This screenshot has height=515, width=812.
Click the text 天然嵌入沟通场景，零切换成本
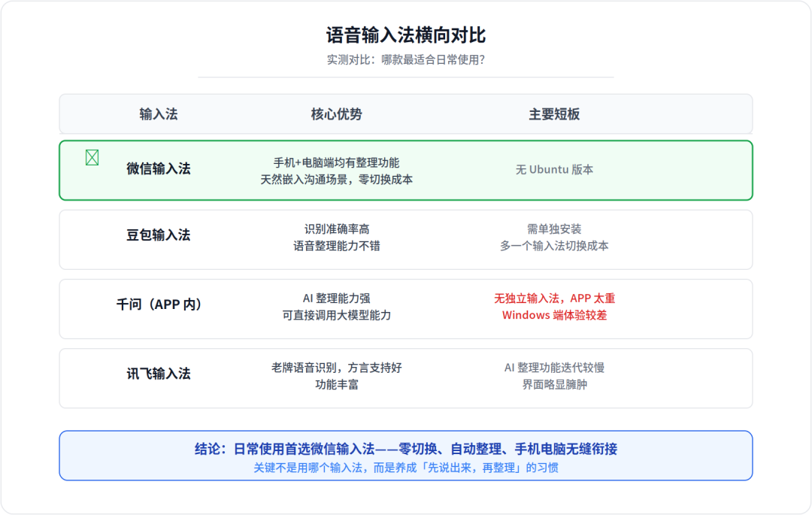[337, 180]
